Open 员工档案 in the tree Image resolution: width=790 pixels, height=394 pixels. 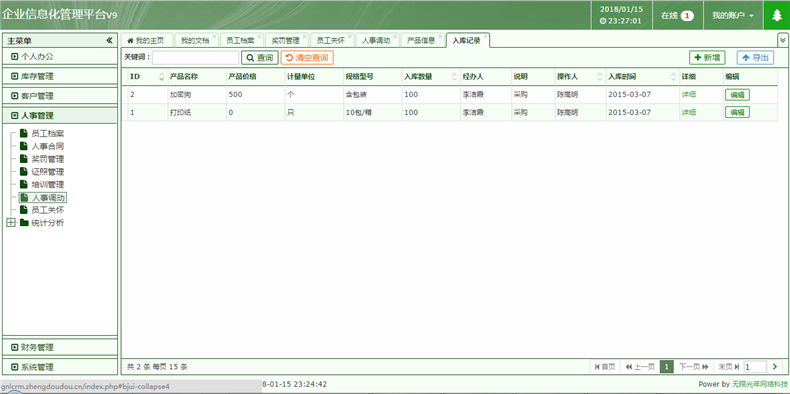[47, 134]
